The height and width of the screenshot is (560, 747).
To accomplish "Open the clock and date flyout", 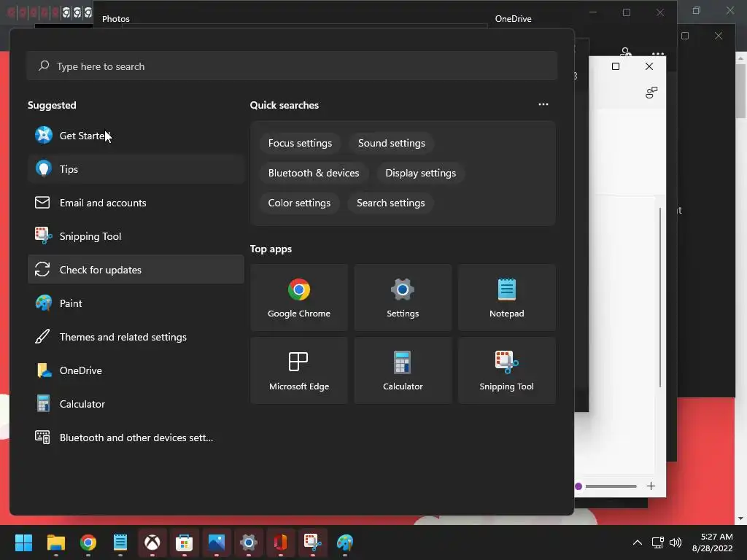I will 712,542.
